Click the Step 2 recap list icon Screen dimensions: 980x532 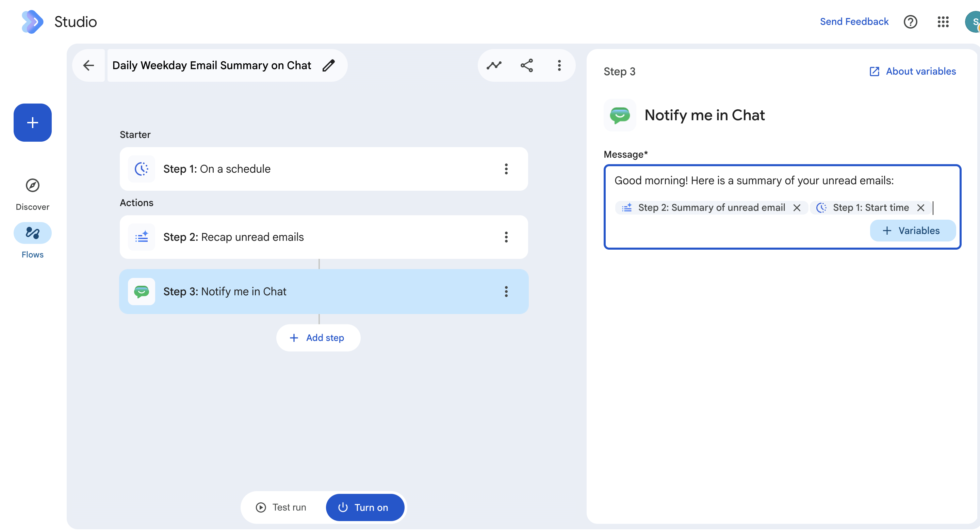coord(142,237)
